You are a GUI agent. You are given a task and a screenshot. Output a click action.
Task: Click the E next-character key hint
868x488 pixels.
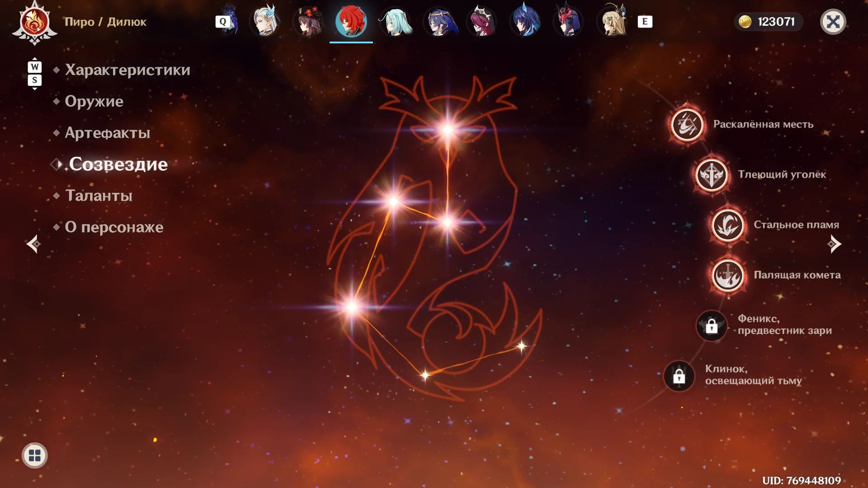(x=645, y=22)
